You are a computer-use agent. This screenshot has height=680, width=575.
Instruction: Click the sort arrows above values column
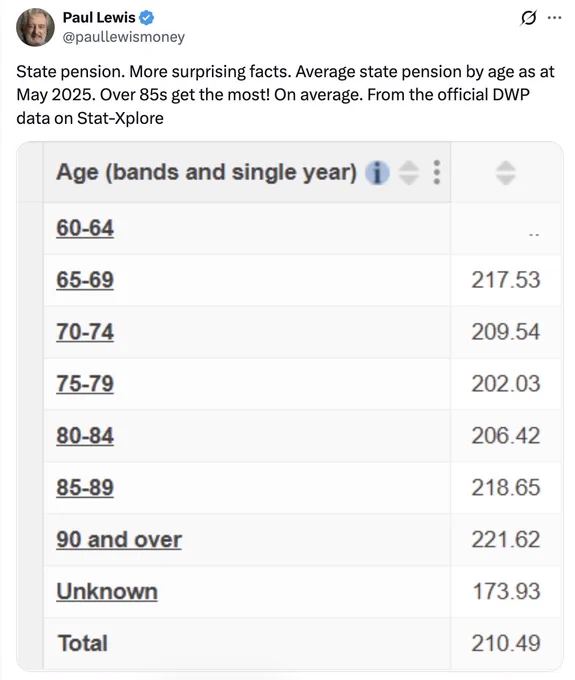tap(506, 173)
